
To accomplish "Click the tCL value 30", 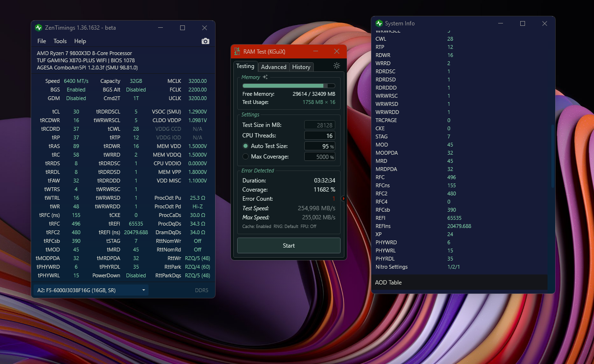I will pyautogui.click(x=76, y=112).
